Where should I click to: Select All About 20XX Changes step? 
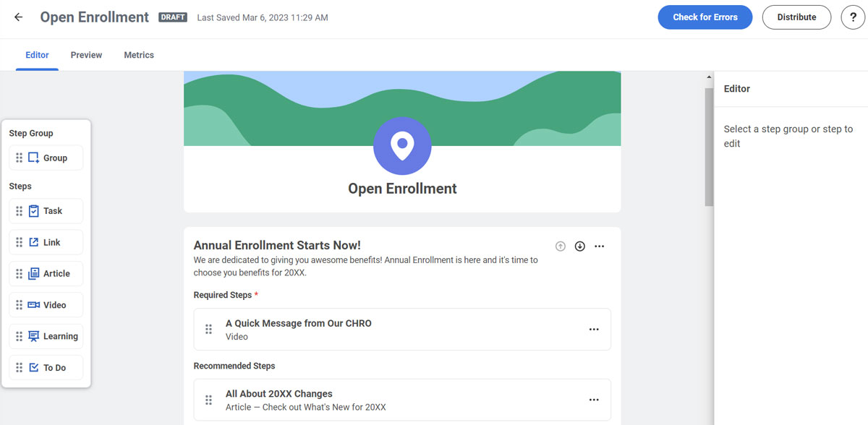[x=402, y=400]
